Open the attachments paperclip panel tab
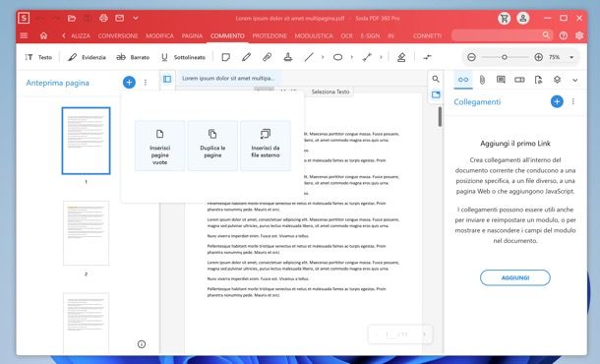The height and width of the screenshot is (364, 600). click(x=482, y=80)
